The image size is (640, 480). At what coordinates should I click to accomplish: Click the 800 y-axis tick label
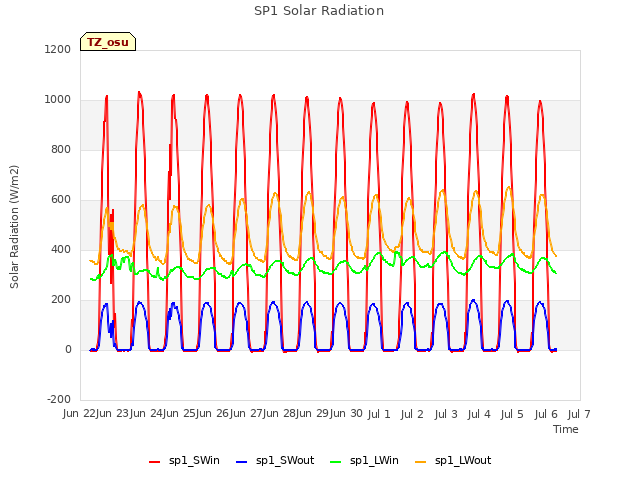pyautogui.click(x=61, y=149)
